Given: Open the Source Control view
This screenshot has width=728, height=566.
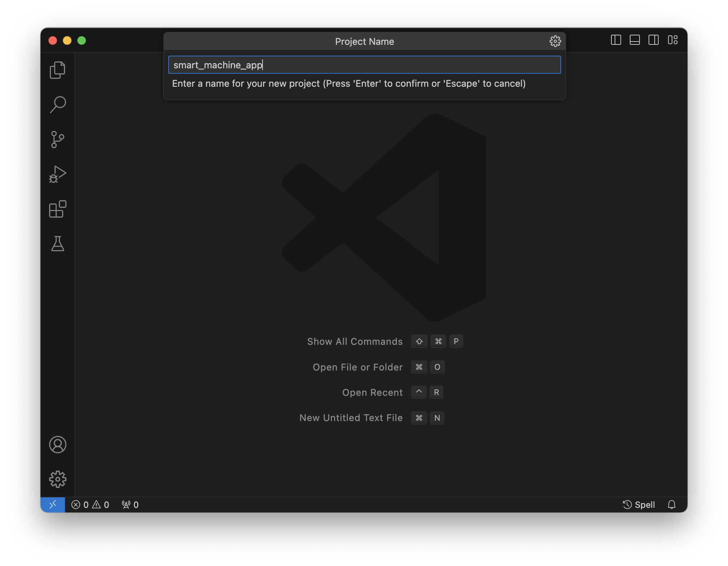Looking at the screenshot, I should click(x=57, y=139).
